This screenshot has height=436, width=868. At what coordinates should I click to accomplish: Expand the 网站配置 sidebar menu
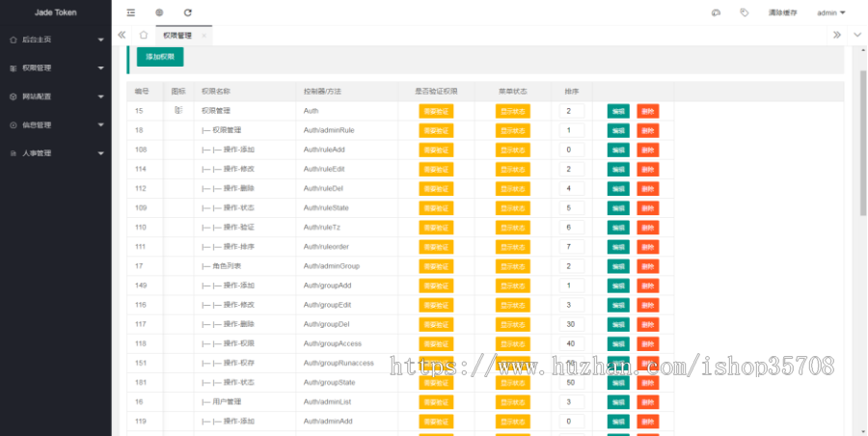55,96
